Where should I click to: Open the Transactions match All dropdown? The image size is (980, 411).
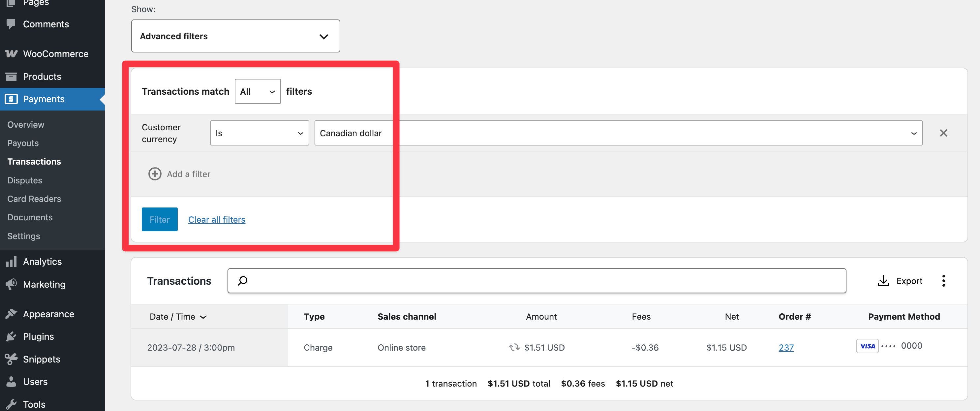[258, 91]
